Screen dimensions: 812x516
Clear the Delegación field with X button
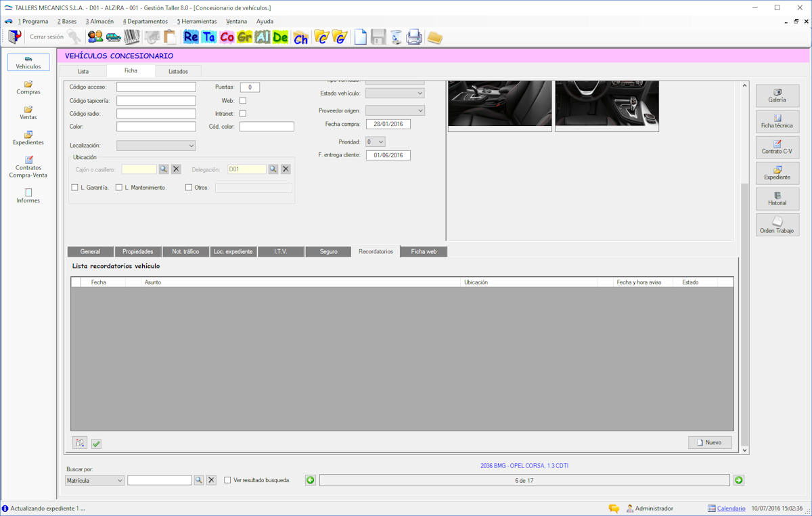click(286, 169)
